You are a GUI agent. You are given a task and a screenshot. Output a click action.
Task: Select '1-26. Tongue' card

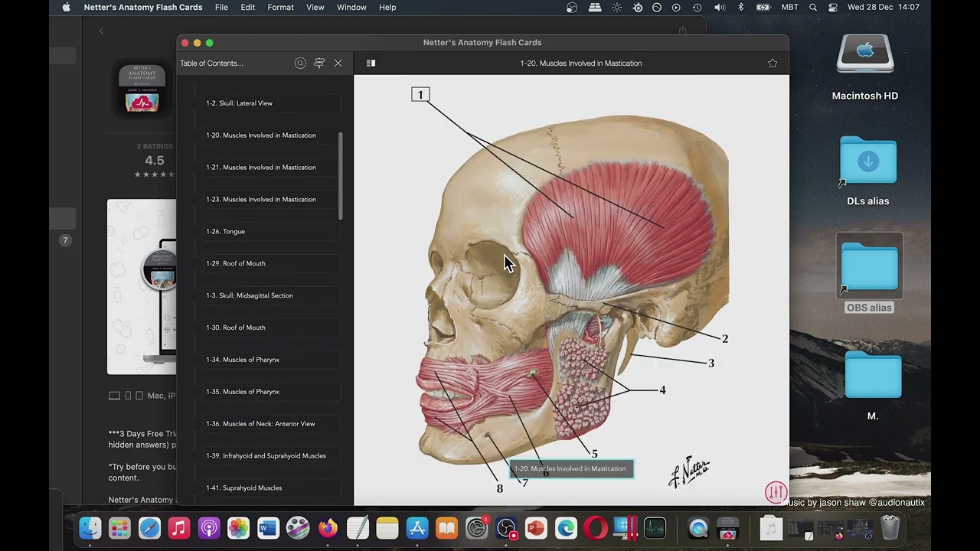coord(272,232)
